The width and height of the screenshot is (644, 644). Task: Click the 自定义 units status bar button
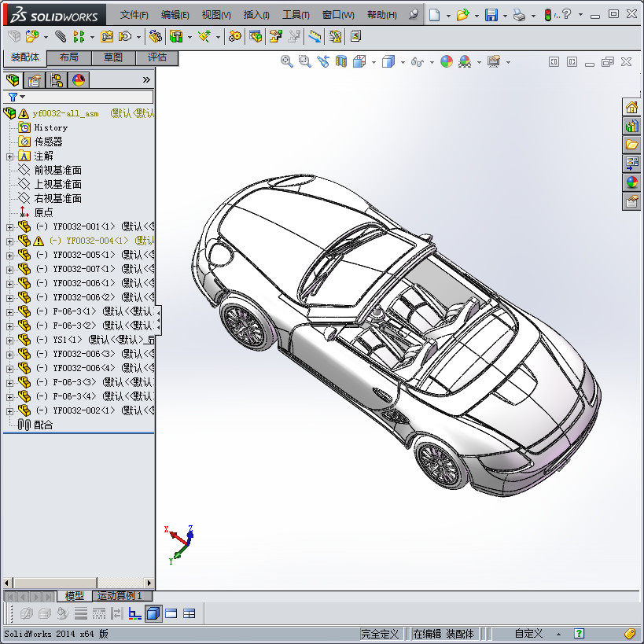(x=528, y=634)
